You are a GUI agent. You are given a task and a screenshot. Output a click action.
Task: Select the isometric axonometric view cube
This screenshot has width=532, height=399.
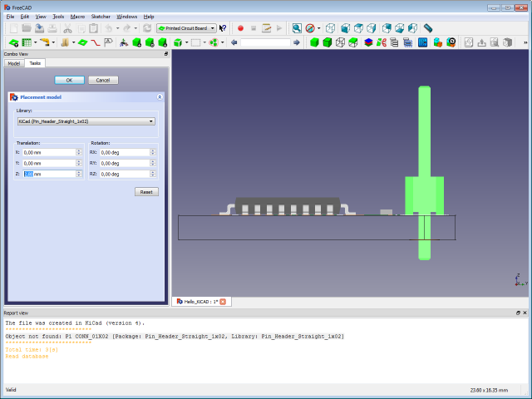pos(330,28)
